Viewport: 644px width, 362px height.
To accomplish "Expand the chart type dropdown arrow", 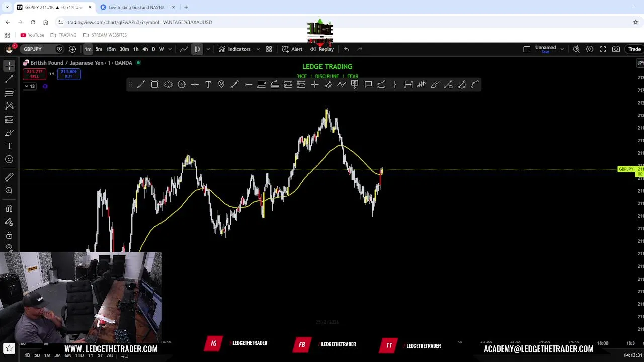I will click(208, 49).
